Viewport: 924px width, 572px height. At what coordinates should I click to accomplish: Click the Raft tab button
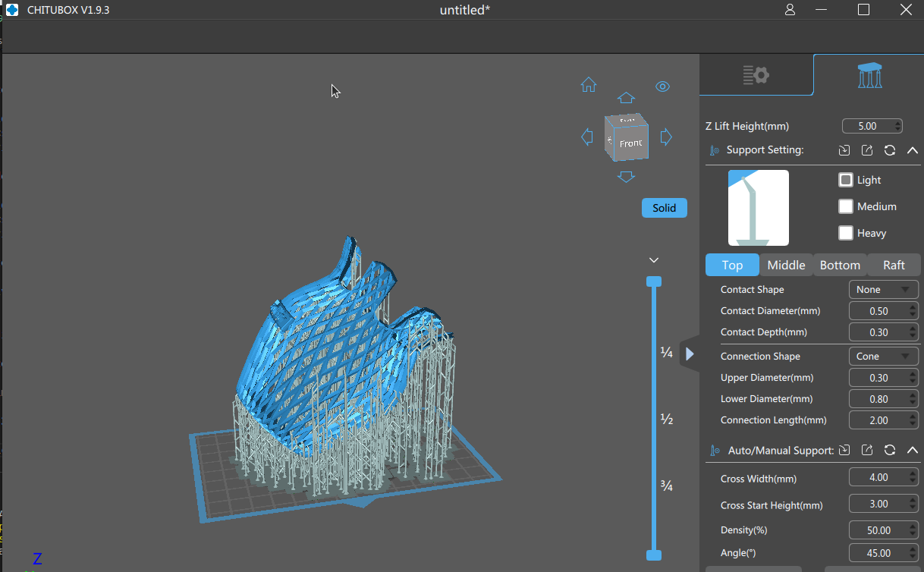point(894,265)
